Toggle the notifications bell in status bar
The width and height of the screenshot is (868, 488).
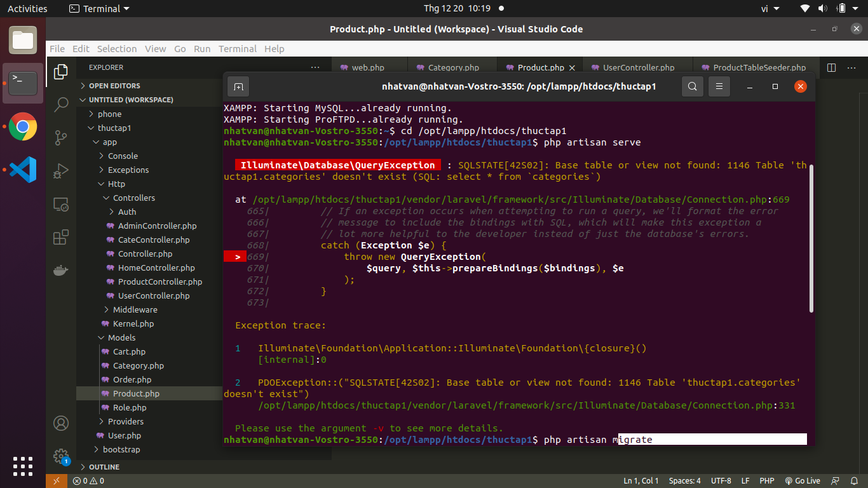pyautogui.click(x=854, y=480)
